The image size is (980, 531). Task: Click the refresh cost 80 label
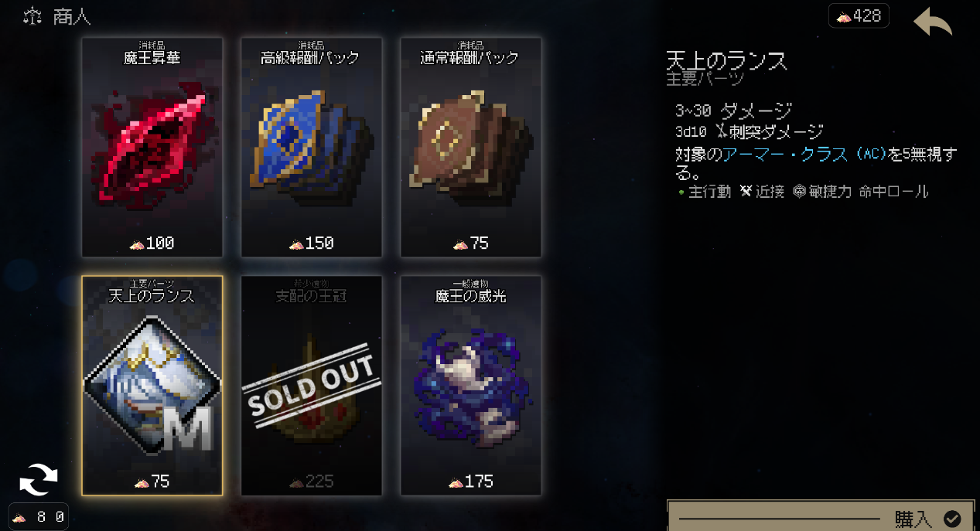[x=39, y=517]
